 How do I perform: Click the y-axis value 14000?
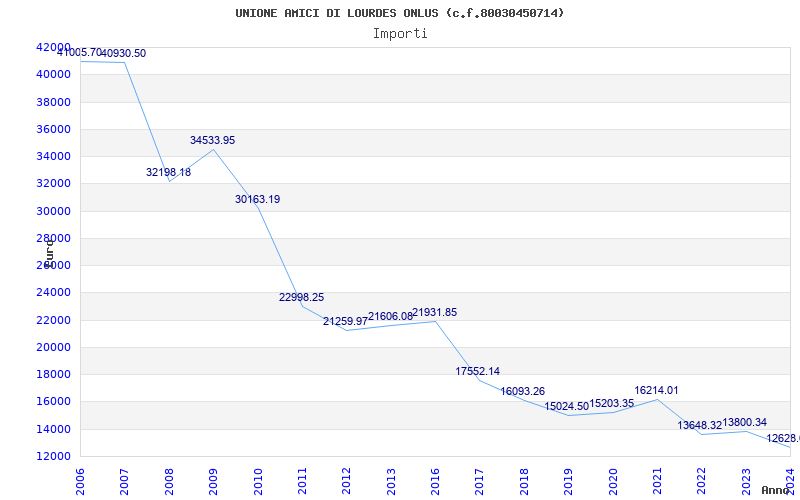(53, 429)
